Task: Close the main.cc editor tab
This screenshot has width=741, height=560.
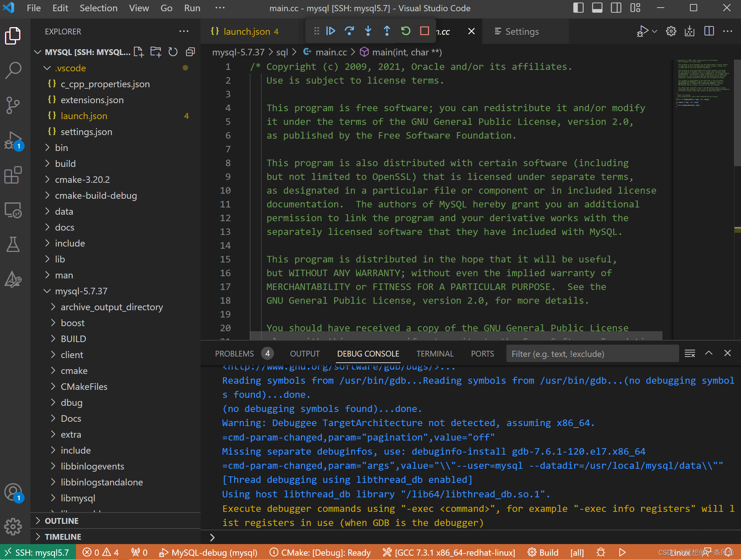Action: 471,31
